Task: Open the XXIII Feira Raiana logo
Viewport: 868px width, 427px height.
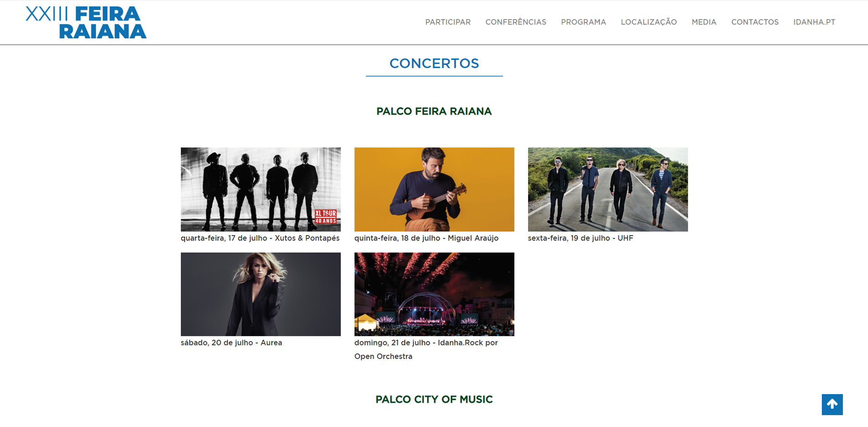Action: tap(86, 22)
